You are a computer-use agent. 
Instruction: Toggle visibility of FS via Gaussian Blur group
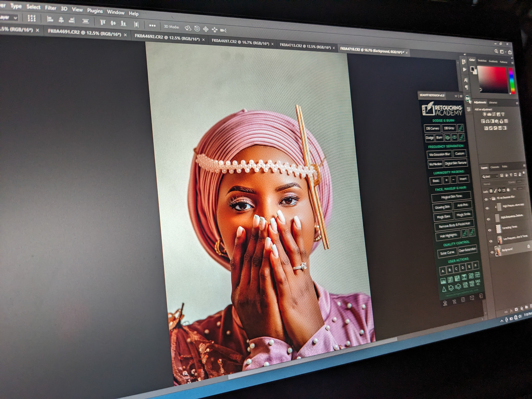[x=486, y=199]
